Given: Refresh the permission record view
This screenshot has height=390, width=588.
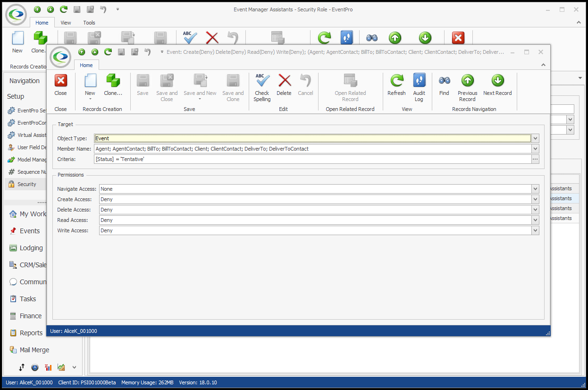Looking at the screenshot, I should point(396,85).
